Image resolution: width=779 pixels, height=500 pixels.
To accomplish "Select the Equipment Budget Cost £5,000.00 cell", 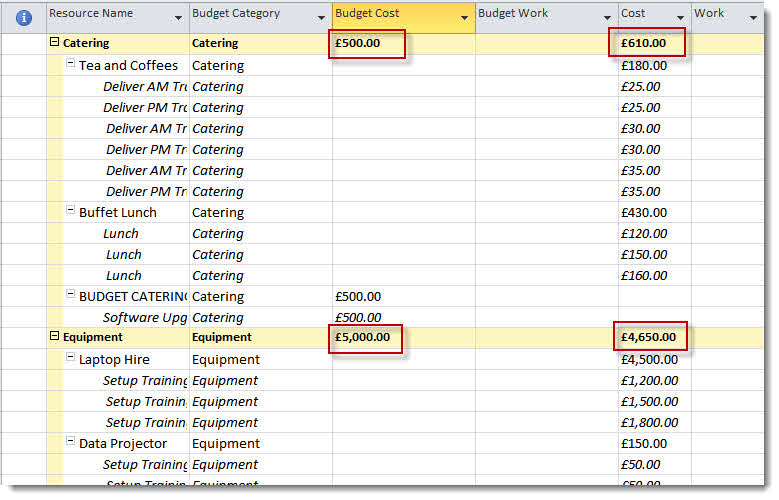I will (367, 338).
